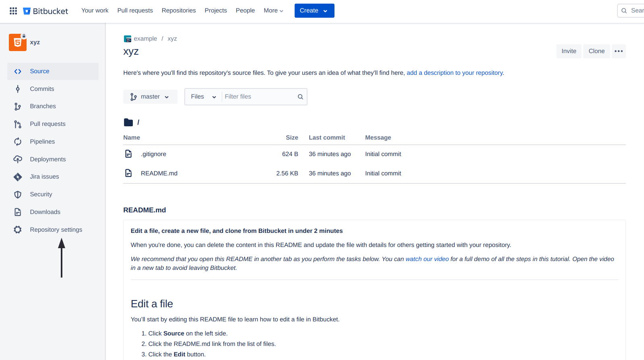This screenshot has height=360, width=644.
Task: Follow the xyz breadcrumb link
Action: pos(172,39)
